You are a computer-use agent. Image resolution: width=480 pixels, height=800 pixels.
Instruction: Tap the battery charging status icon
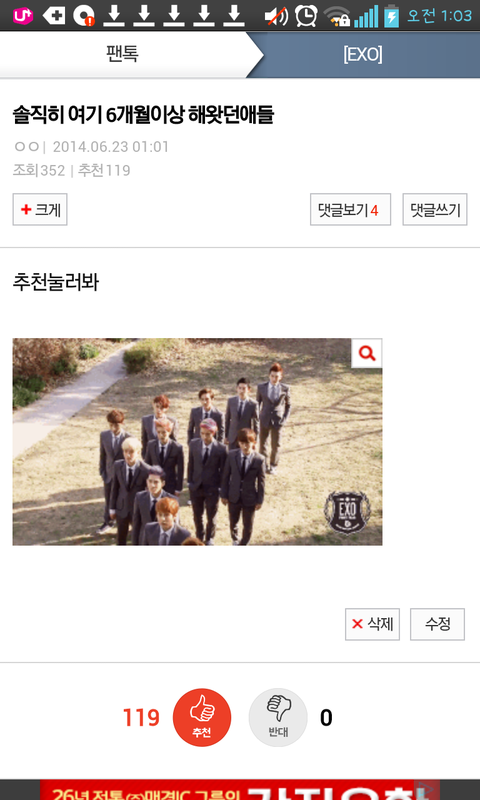(x=392, y=15)
